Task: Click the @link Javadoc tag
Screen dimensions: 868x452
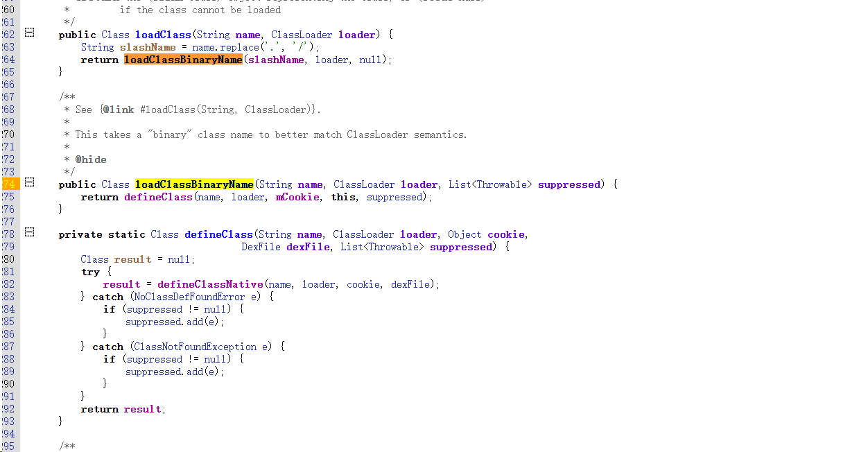Action: click(119, 110)
